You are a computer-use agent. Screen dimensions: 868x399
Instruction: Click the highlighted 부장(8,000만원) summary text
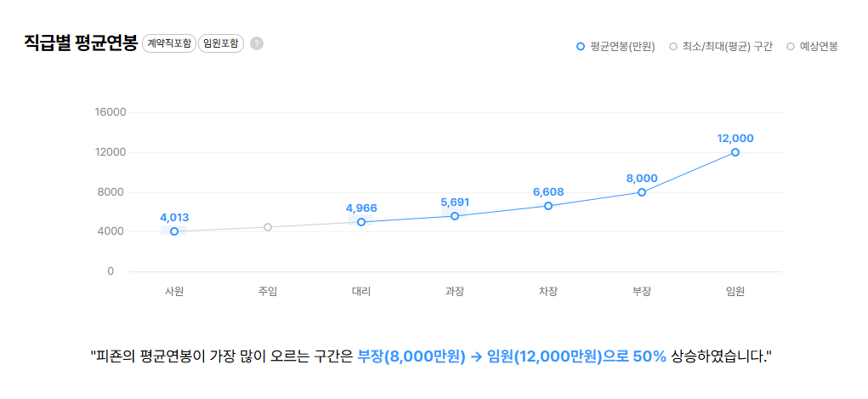[411, 356]
